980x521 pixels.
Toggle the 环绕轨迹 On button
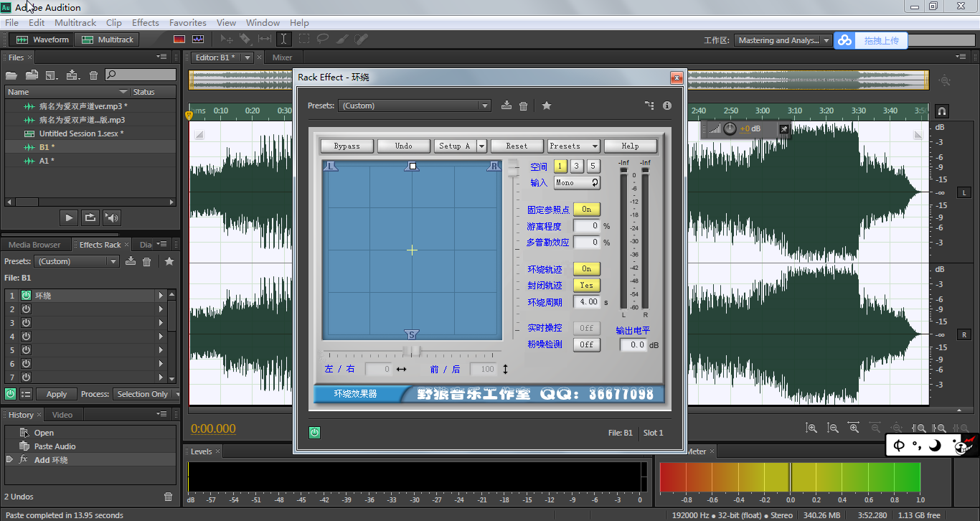click(x=586, y=269)
